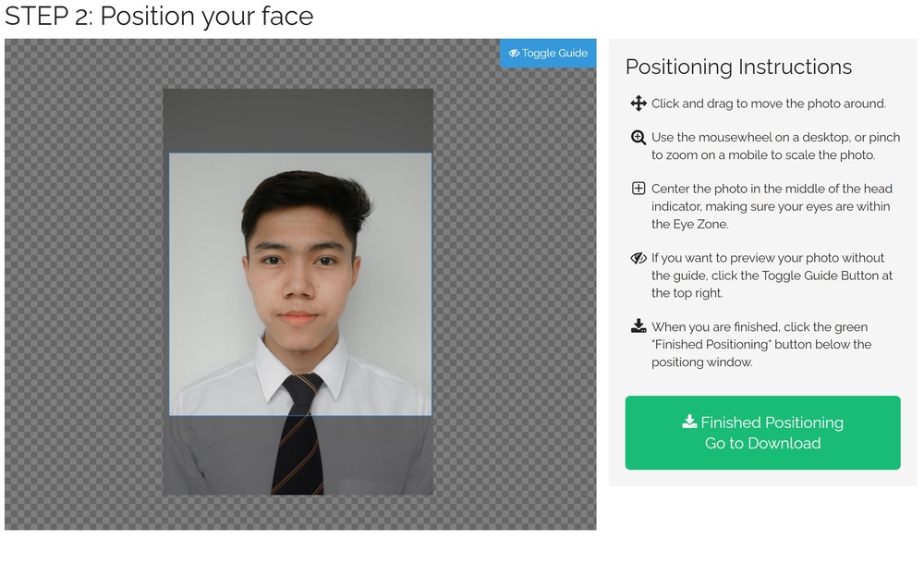Click the download tray icon beside finished instructions
924x564 pixels.
pos(638,326)
